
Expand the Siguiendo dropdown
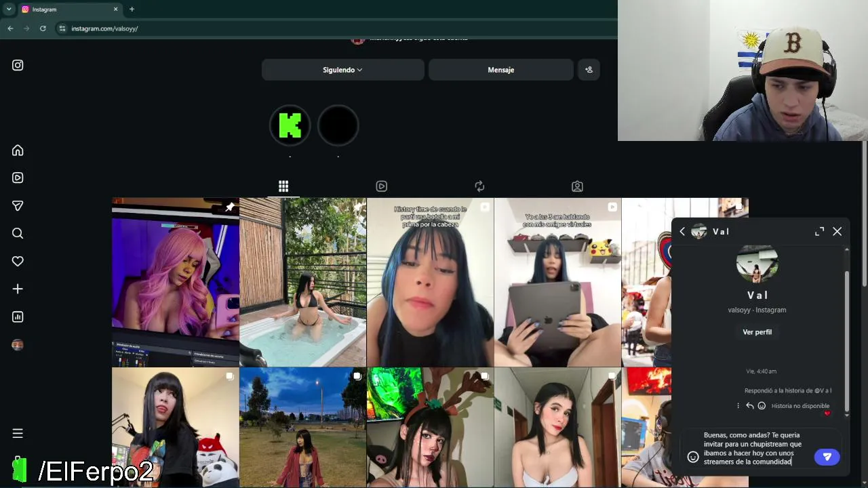pos(342,70)
